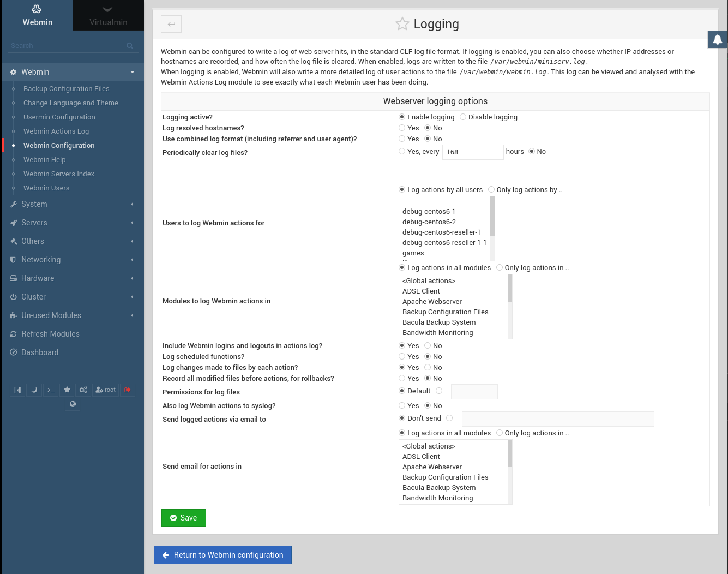
Task: Click the hours input showing 168
Action: [x=472, y=152]
